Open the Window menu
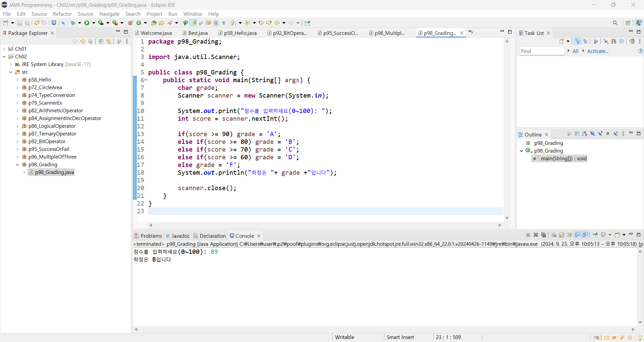This screenshot has width=644, height=342. click(193, 14)
